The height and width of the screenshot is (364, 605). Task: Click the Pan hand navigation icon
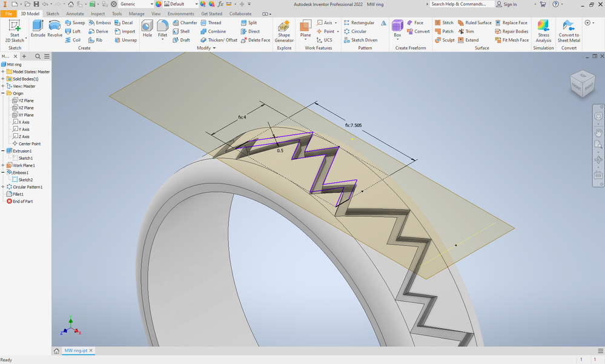pyautogui.click(x=598, y=133)
